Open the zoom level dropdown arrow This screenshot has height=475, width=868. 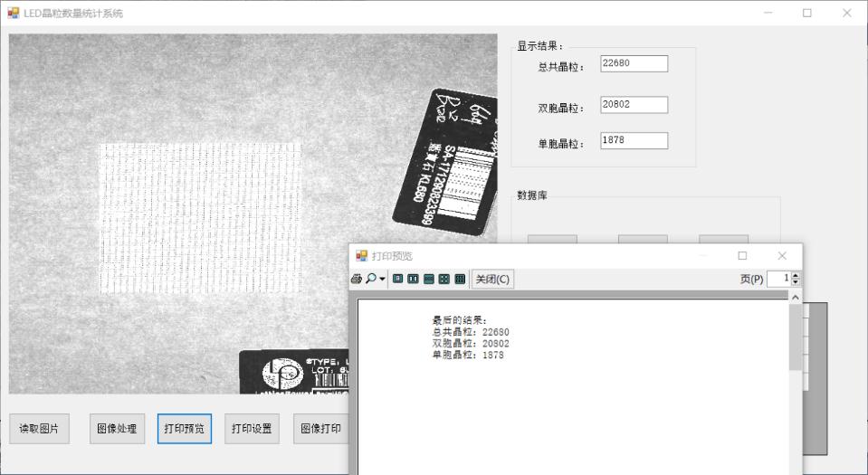pos(381,280)
